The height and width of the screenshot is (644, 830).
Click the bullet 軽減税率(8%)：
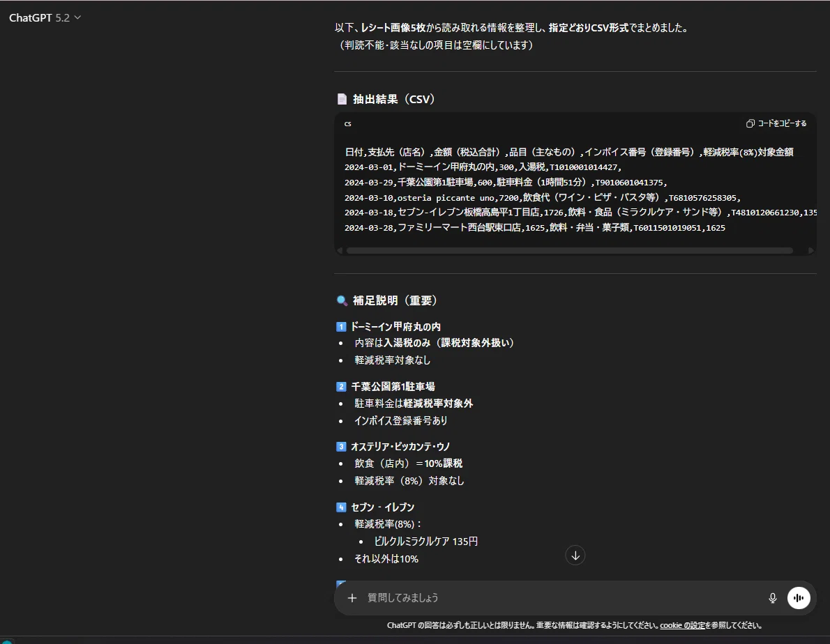[388, 524]
